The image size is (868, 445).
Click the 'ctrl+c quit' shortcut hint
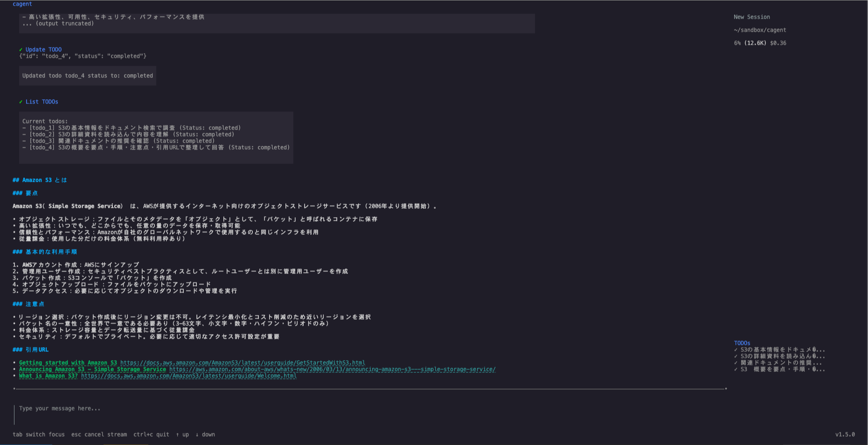[151, 434]
